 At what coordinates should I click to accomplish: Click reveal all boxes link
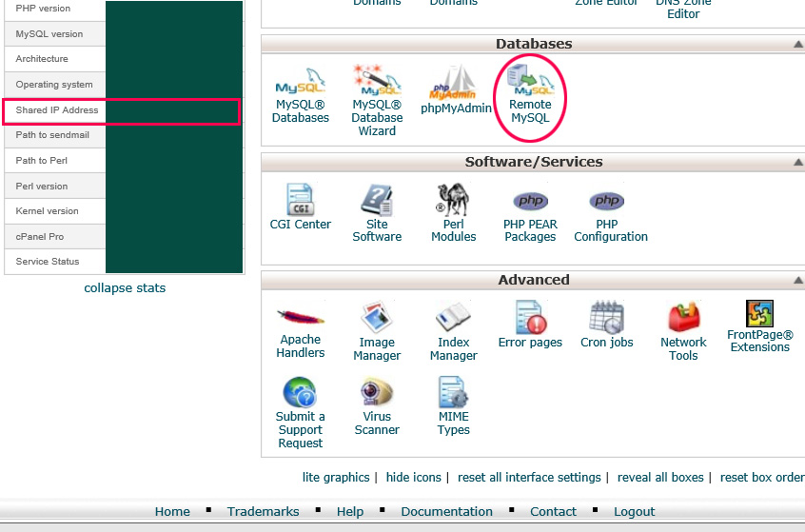tap(660, 478)
